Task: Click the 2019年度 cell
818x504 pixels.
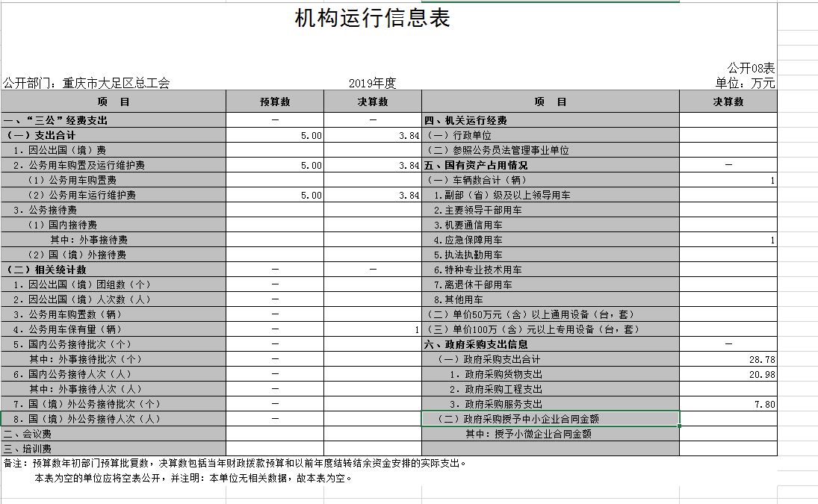Action: coord(373,83)
